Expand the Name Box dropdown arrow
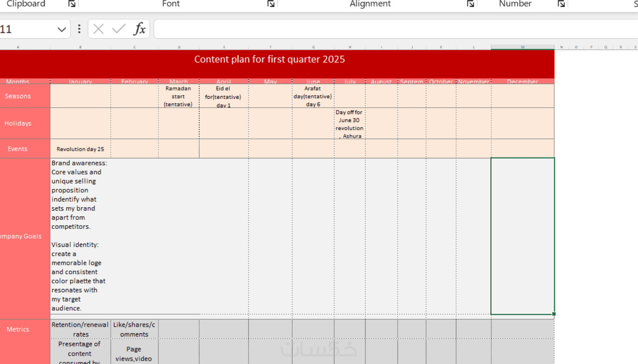Screen dimensions: 638x364 coord(62,29)
